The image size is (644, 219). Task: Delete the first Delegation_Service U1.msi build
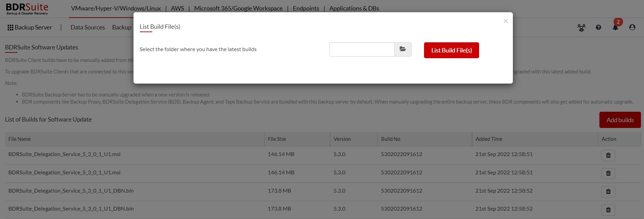[x=608, y=155]
